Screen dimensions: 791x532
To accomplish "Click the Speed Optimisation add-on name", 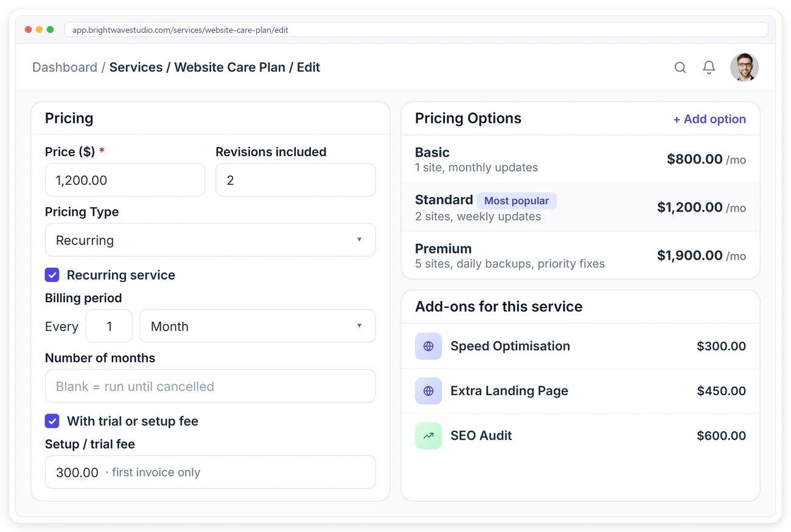I will (x=510, y=346).
